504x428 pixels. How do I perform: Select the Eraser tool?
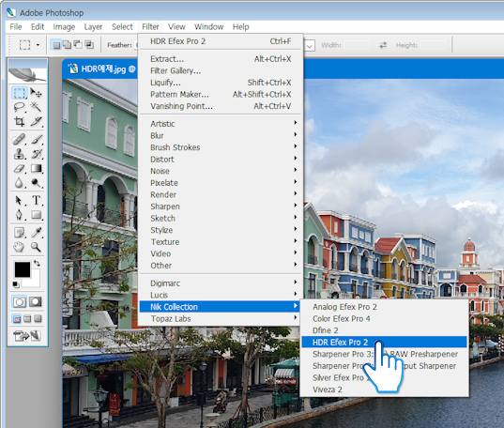point(20,168)
